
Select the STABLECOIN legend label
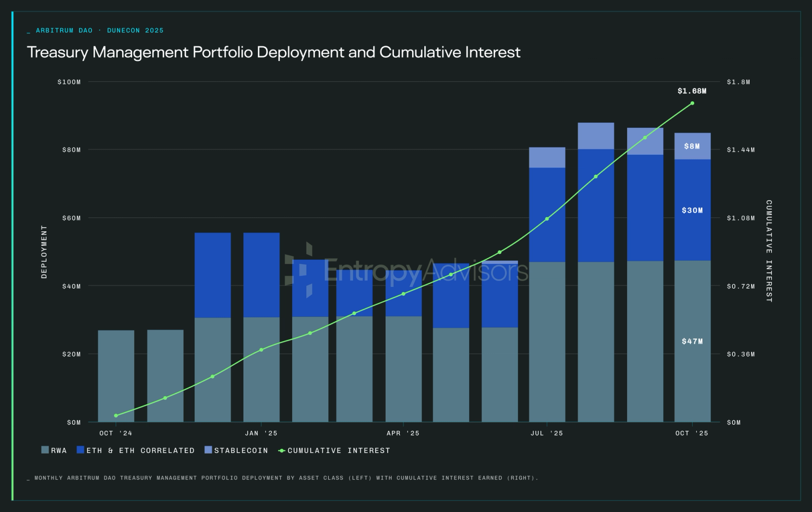[x=241, y=451]
